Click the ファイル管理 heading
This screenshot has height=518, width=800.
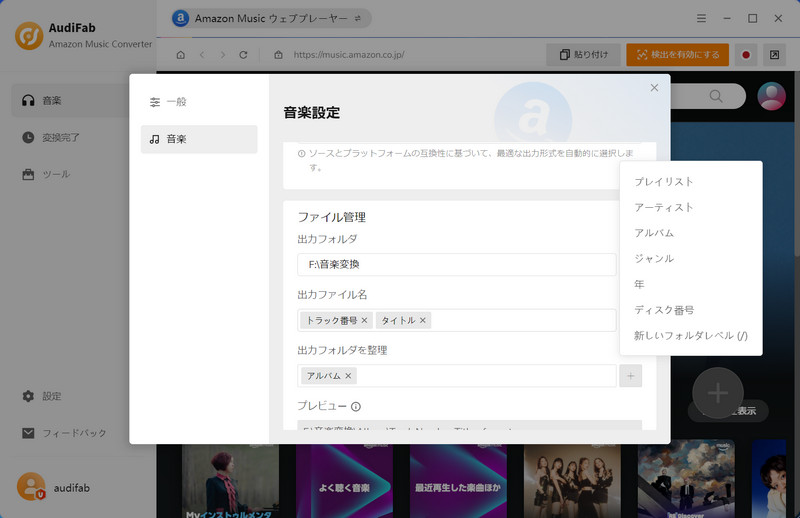pyautogui.click(x=332, y=217)
